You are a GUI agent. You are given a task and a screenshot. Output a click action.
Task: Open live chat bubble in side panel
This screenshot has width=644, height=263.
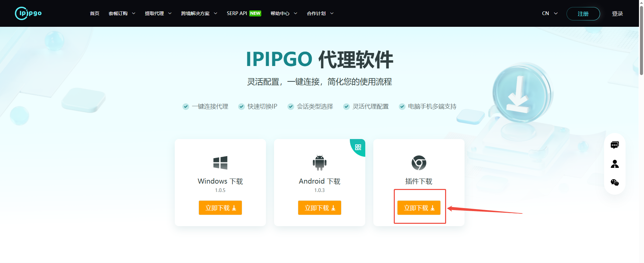614,145
